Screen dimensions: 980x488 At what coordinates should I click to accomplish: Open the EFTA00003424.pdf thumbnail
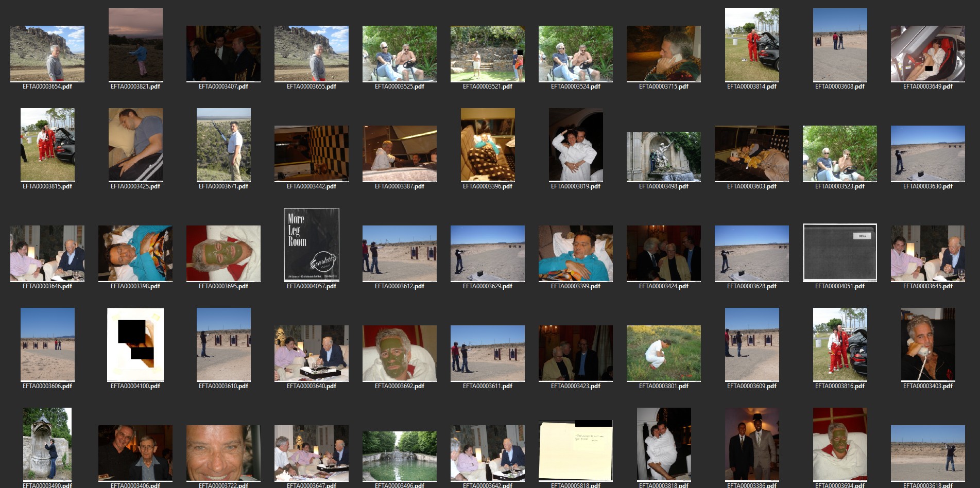click(x=664, y=253)
